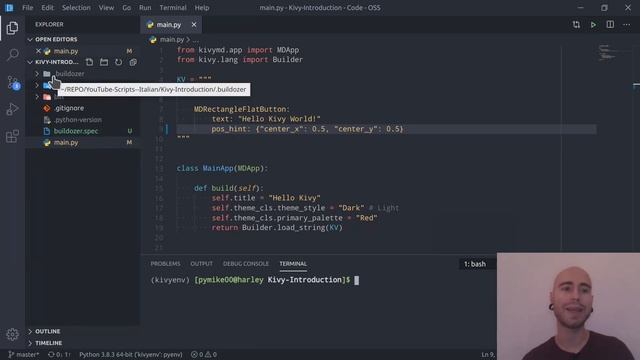
Task: Click the EXPLORER sidebar title
Action: point(49,24)
